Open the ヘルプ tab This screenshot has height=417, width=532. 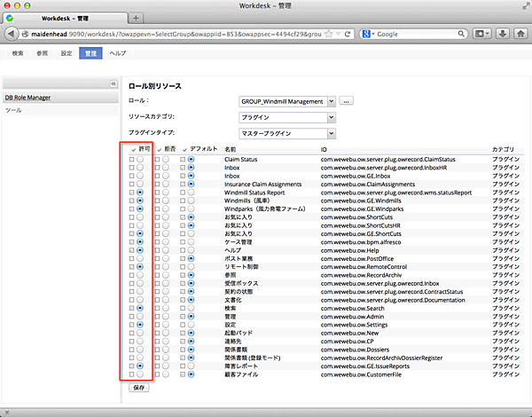117,54
